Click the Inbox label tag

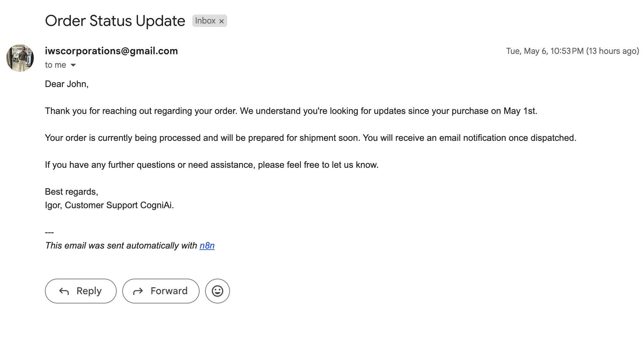[205, 21]
